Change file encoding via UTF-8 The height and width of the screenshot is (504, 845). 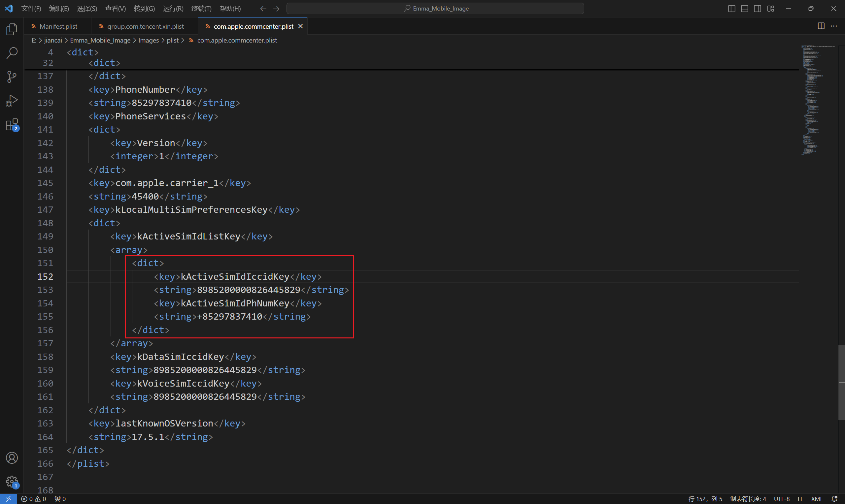(782, 499)
